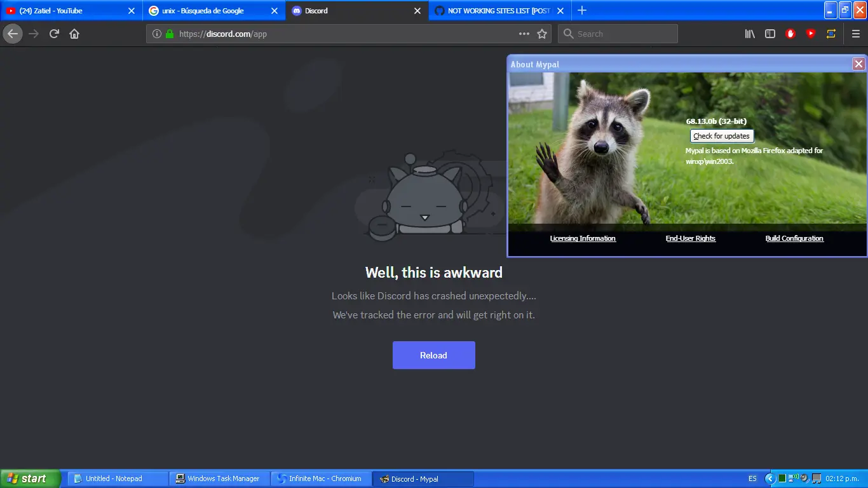Show site information for discord.com
Image resolution: width=868 pixels, height=488 pixels.
(x=157, y=34)
